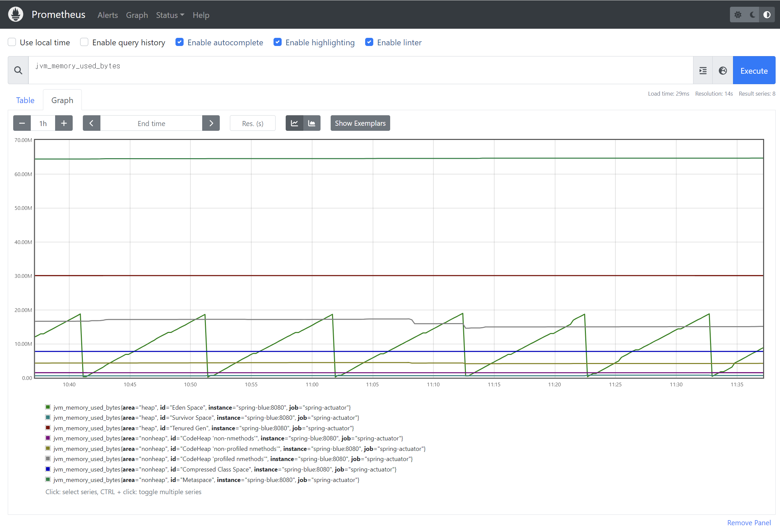
Task: Click the End time input field
Action: click(151, 123)
